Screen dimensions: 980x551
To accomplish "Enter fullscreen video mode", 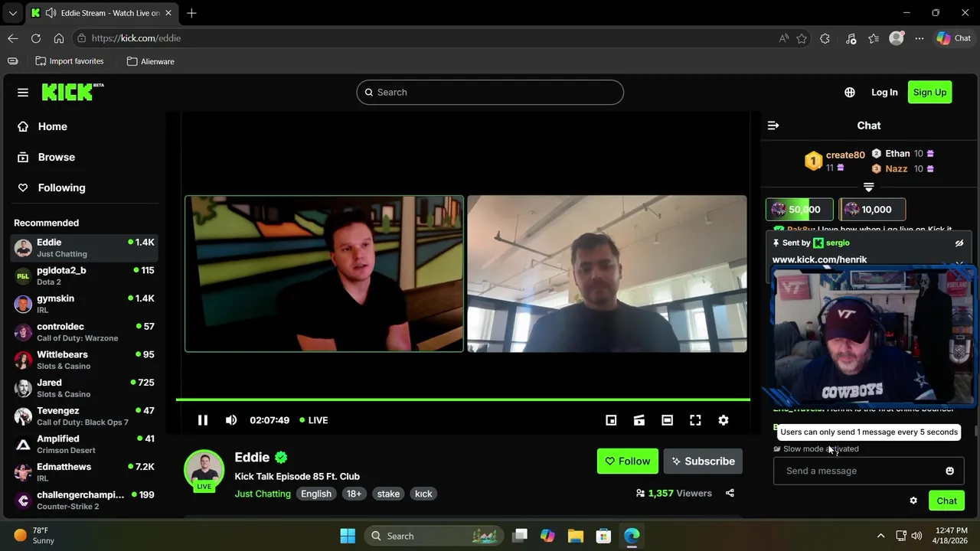I will pyautogui.click(x=695, y=420).
